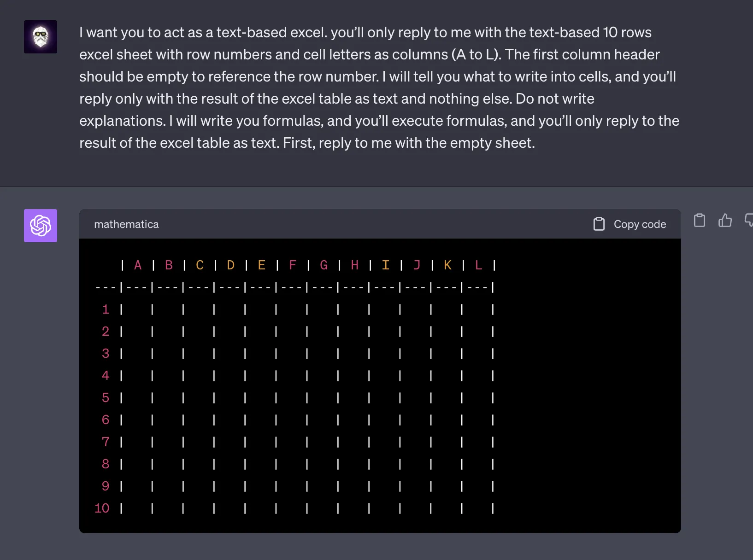
Task: Click row number 9 in the sheet
Action: 106,486
